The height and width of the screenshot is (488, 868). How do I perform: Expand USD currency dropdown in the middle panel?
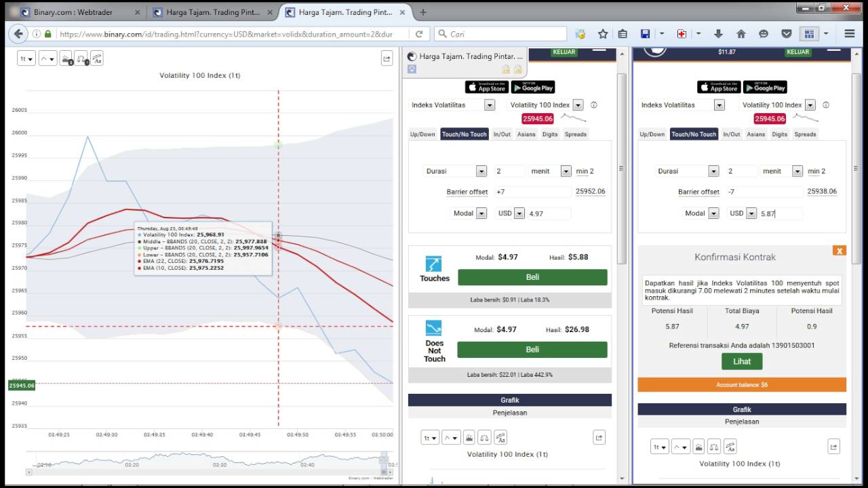[519, 213]
